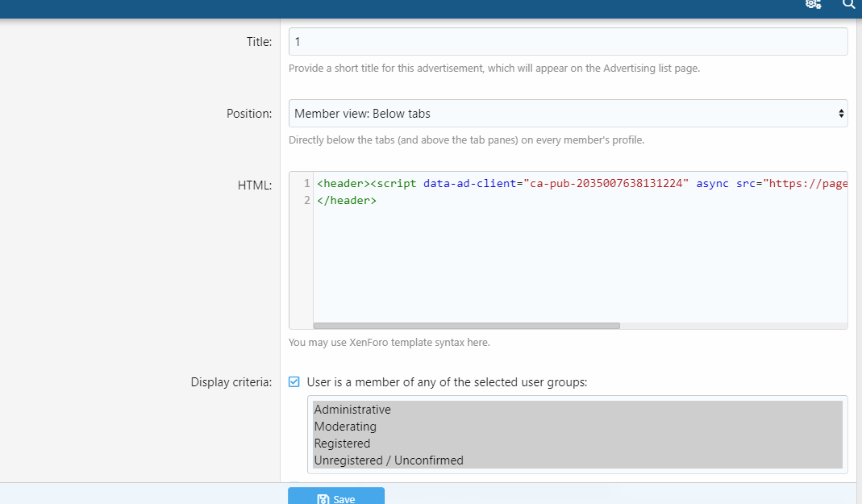Click the empty area of HTML editor
The image size is (862, 504).
click(581, 266)
